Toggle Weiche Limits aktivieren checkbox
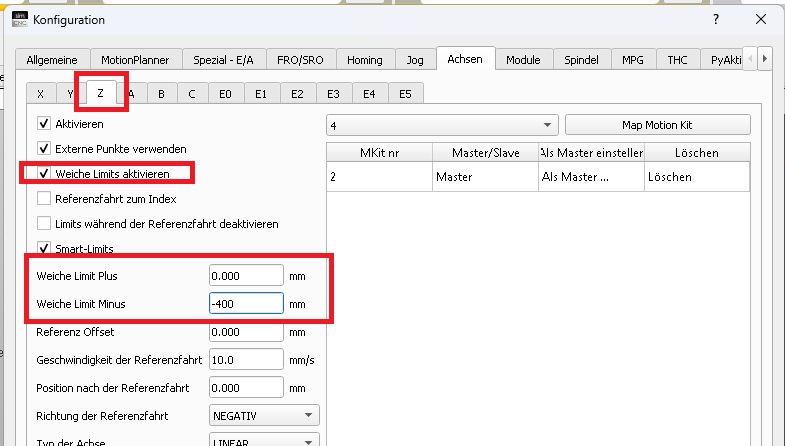This screenshot has width=785, height=446. [x=44, y=173]
